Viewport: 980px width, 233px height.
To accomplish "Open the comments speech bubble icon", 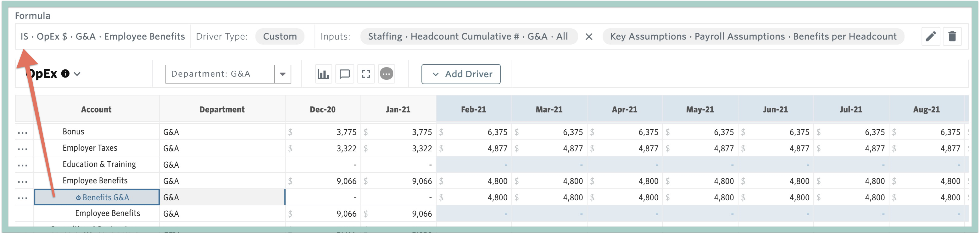I will (345, 74).
